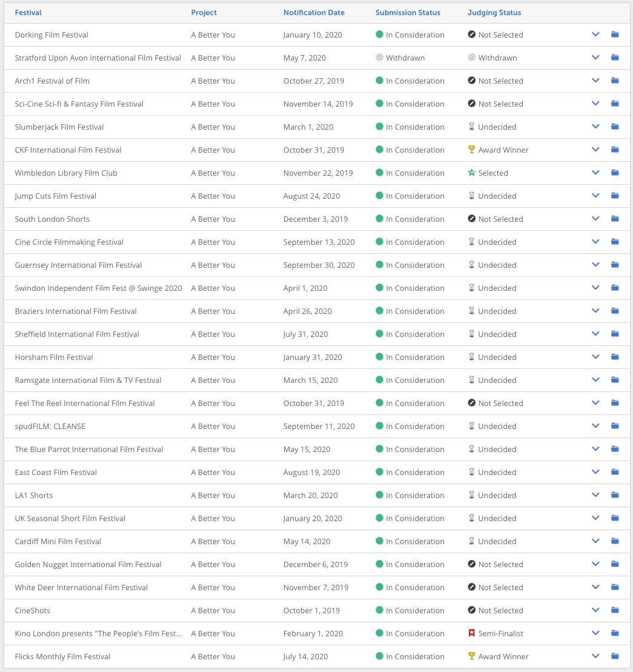This screenshot has height=672, width=633.
Task: Click the hourglass Undecided icon for Slumberjack Film Festival
Action: coord(471,127)
